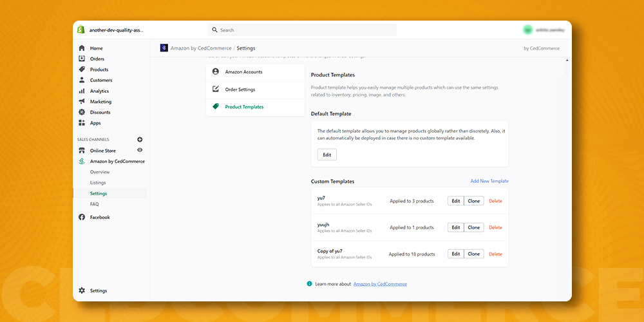Click the store name another-dev-quallity-ass
The image size is (644, 322).
pos(116,30)
